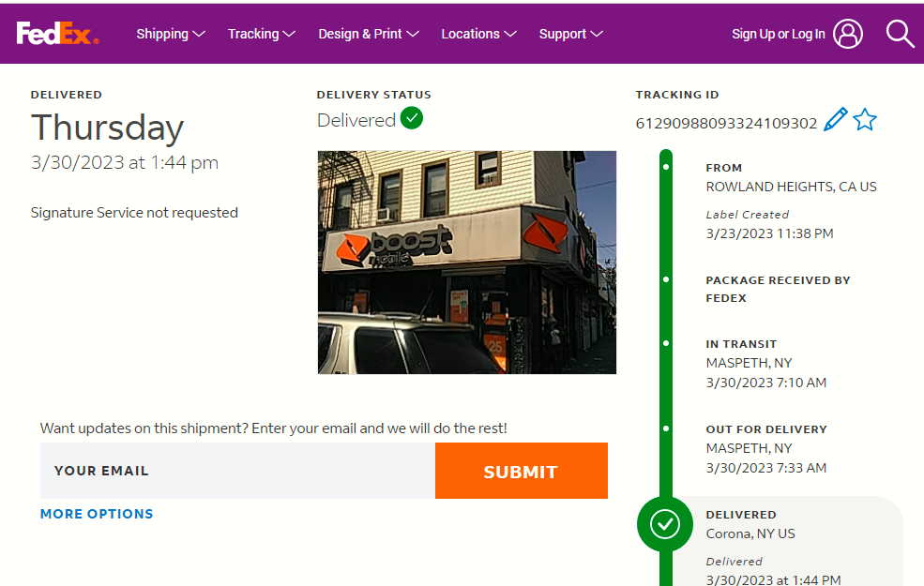
Task: Click the More Options link
Action: coord(97,514)
